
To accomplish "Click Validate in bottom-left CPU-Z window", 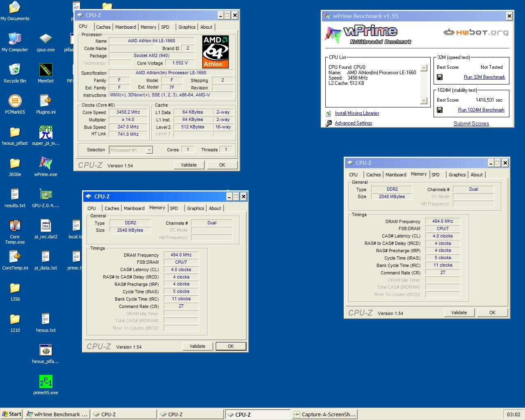I will coord(197,346).
